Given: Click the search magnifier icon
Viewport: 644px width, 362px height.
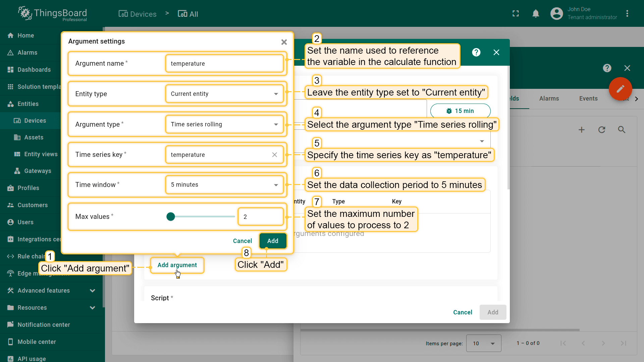Looking at the screenshot, I should (x=622, y=130).
